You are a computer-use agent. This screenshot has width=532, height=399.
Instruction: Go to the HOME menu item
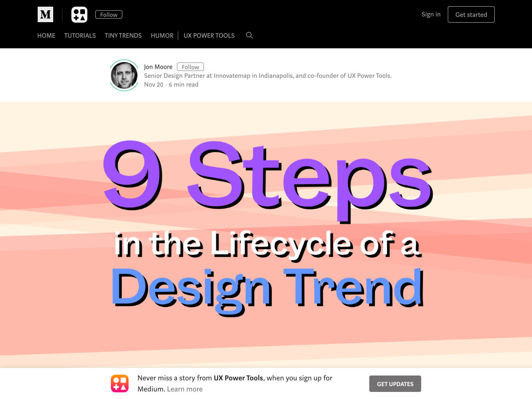click(46, 35)
